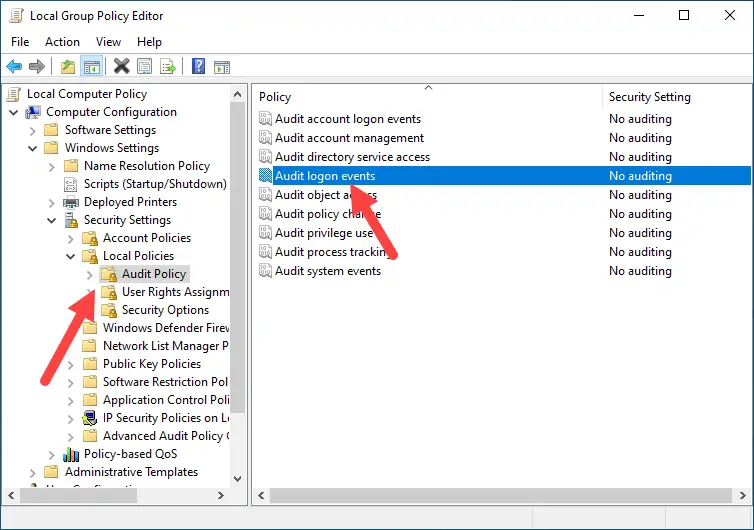The height and width of the screenshot is (530, 754).
Task: Select Network List Manager Policies item
Action: (165, 346)
